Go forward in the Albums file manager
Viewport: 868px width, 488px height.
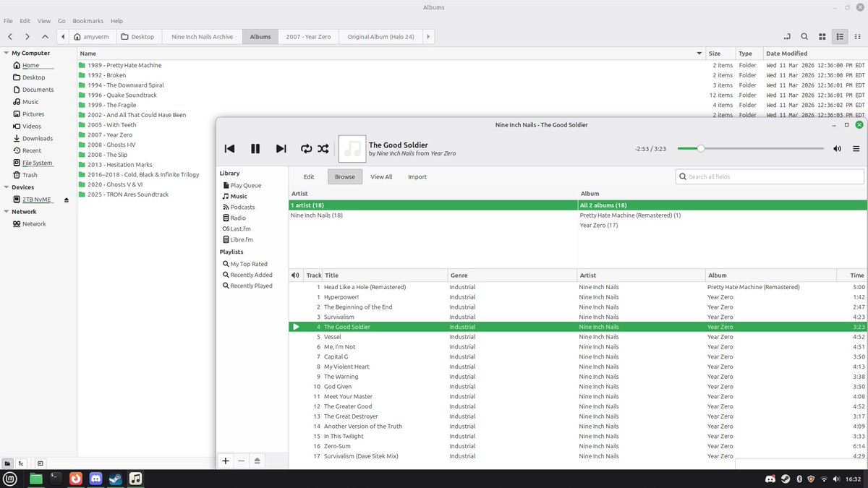pyautogui.click(x=27, y=36)
